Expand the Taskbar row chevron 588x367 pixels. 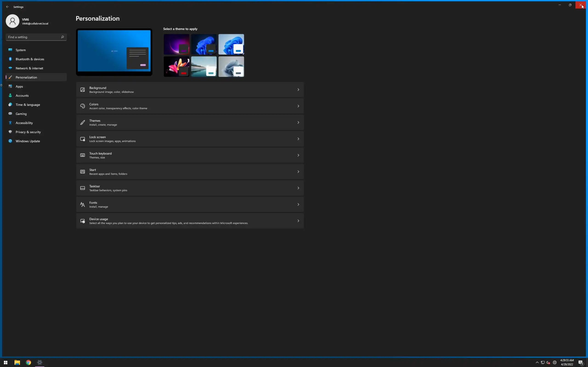[298, 188]
